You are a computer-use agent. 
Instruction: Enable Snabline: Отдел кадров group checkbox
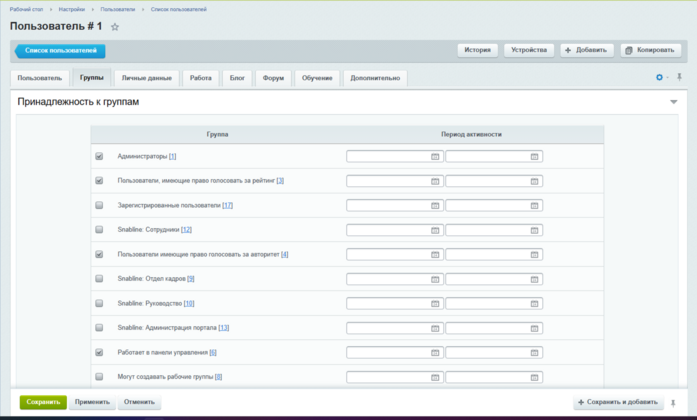click(x=99, y=279)
